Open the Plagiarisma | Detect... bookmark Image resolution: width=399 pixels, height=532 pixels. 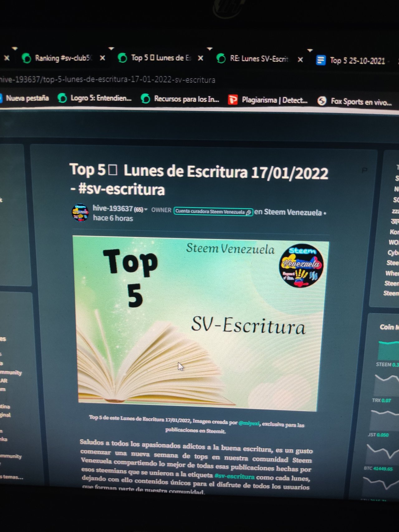[268, 100]
